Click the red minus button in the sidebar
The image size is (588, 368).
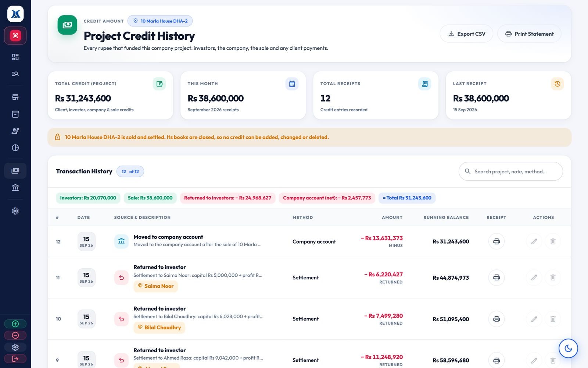coord(15,335)
